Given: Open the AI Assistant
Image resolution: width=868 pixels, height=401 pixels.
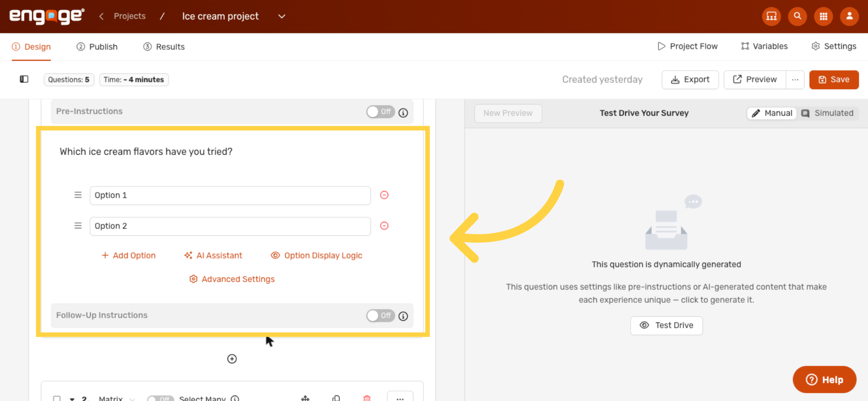Looking at the screenshot, I should [213, 255].
